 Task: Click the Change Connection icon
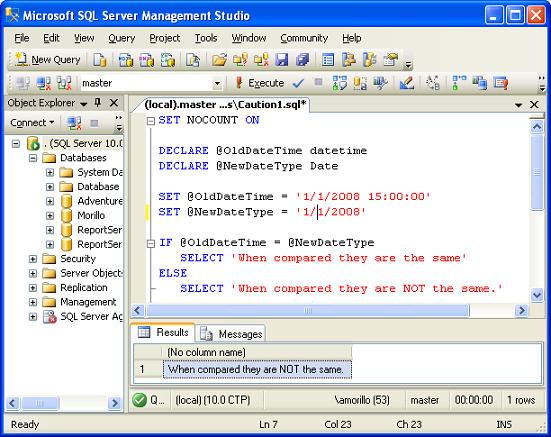[x=64, y=83]
